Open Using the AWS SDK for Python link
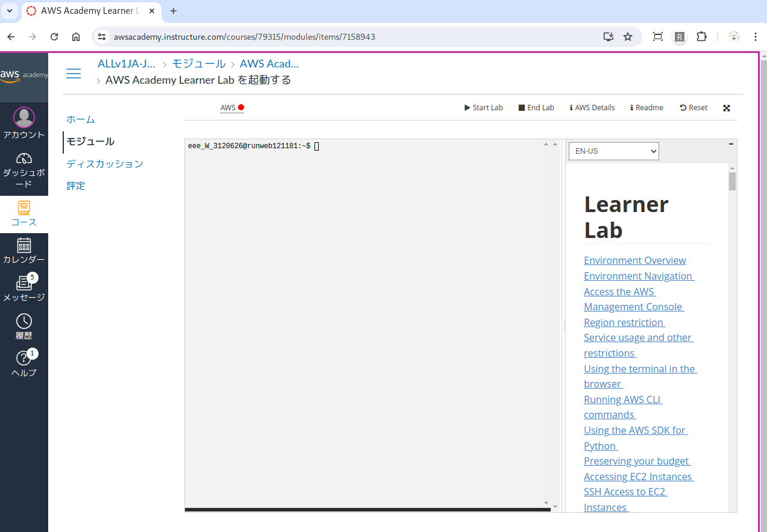The width and height of the screenshot is (767, 532). (x=635, y=438)
